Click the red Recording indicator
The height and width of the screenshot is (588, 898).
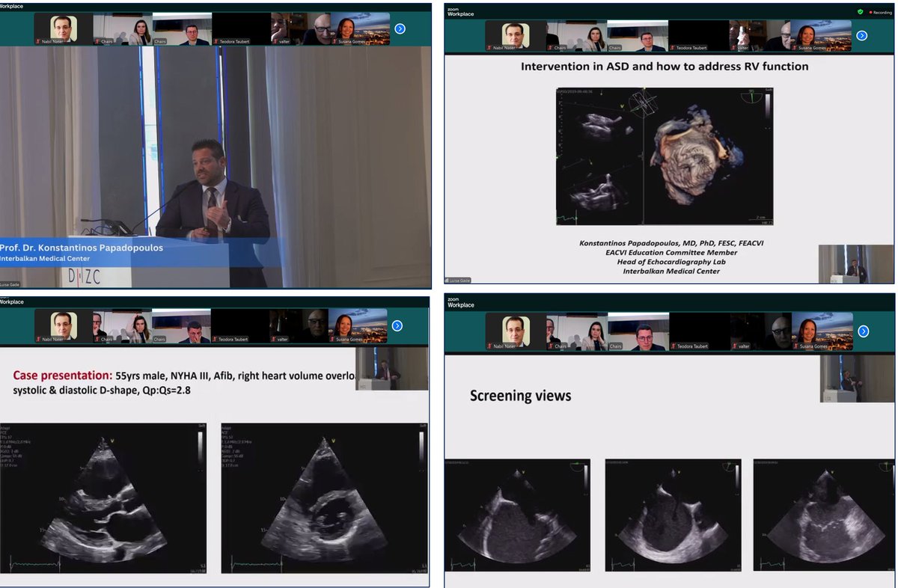click(x=881, y=12)
